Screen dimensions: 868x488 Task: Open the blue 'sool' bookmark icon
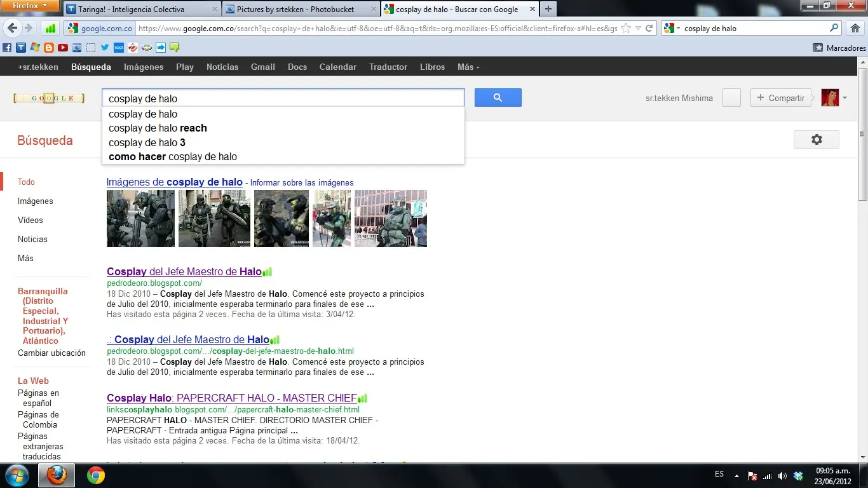119,48
